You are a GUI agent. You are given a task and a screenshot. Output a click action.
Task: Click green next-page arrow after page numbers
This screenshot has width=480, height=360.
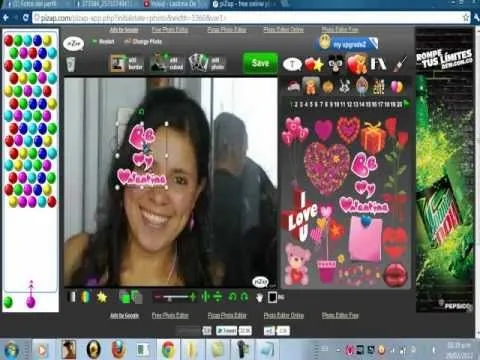pyautogui.click(x=406, y=104)
